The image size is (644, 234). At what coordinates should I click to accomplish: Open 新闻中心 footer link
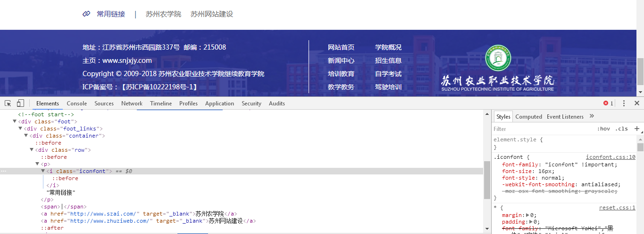[341, 61]
